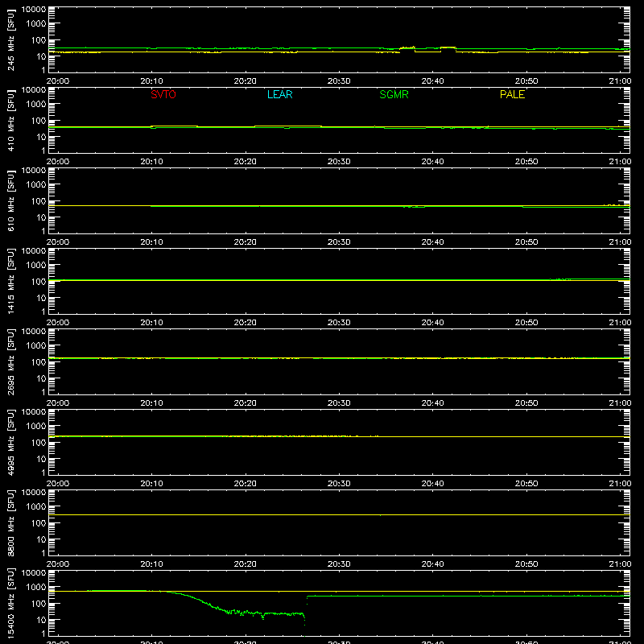Click the 100 tick label on 8800 MHz plot
644x644 pixels.
pos(39,523)
